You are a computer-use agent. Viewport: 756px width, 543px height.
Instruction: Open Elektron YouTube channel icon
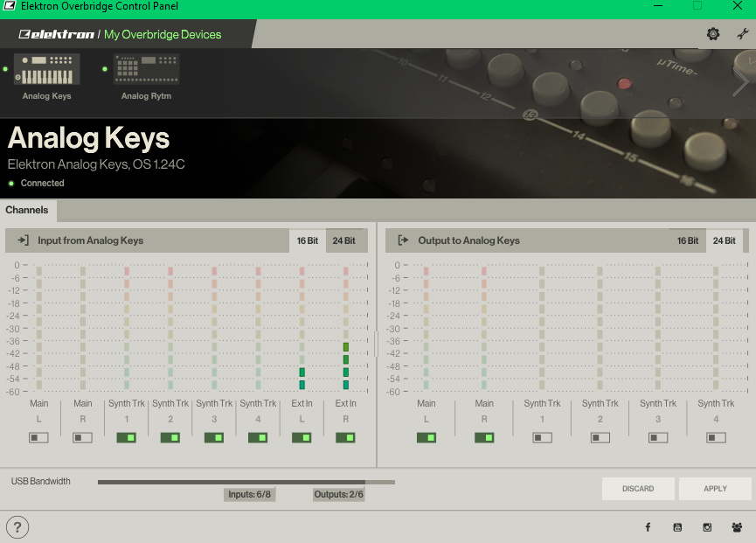tap(677, 527)
